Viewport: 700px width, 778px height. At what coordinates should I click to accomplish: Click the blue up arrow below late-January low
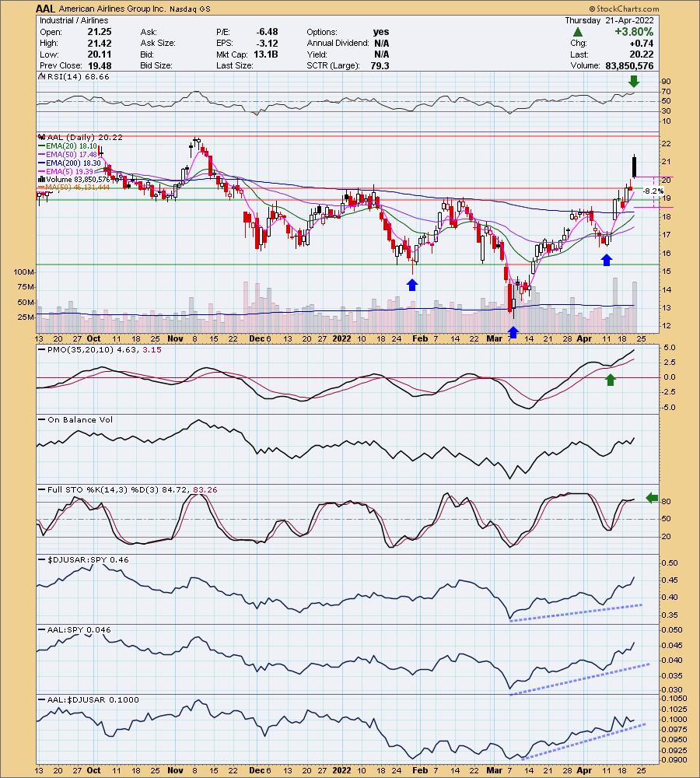(412, 284)
